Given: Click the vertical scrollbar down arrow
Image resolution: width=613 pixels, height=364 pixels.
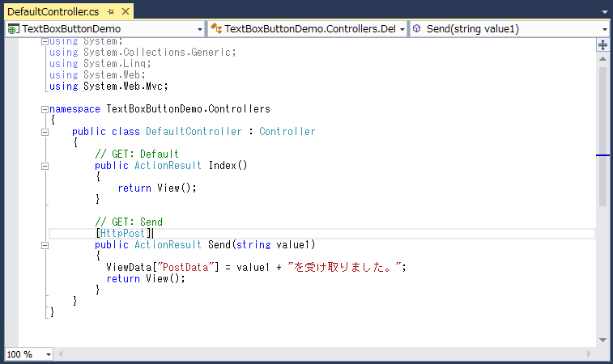Looking at the screenshot, I should pyautogui.click(x=602, y=340).
